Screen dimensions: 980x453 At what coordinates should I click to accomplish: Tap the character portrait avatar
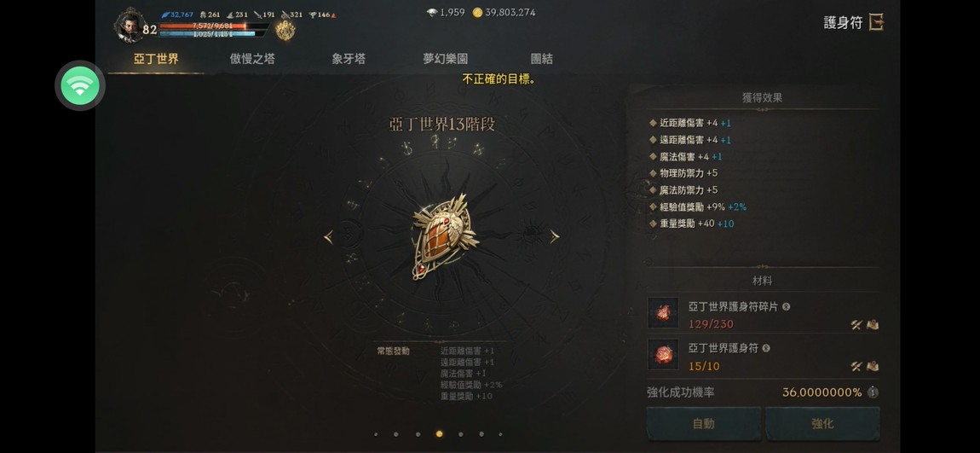[130, 26]
